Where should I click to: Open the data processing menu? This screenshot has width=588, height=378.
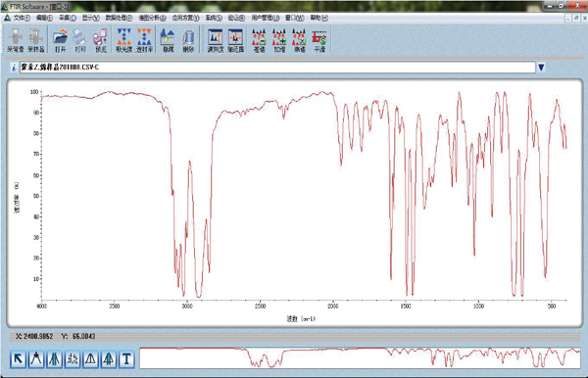pos(119,18)
